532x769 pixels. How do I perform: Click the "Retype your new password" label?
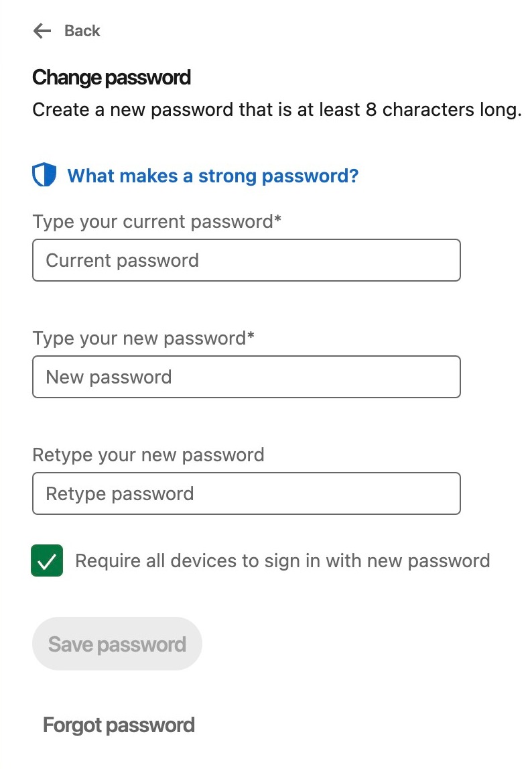click(x=148, y=455)
